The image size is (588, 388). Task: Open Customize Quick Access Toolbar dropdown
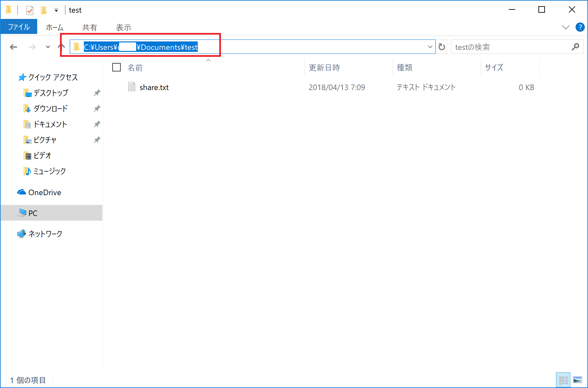[x=56, y=10]
